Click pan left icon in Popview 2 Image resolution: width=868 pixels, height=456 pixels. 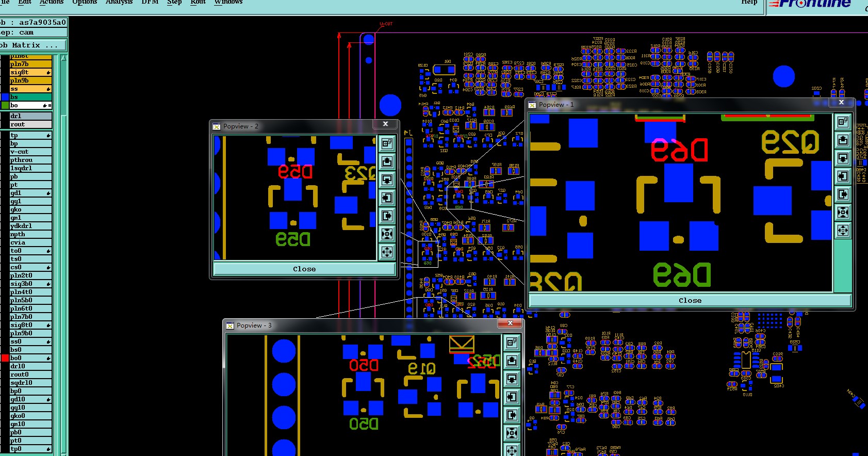point(387,198)
